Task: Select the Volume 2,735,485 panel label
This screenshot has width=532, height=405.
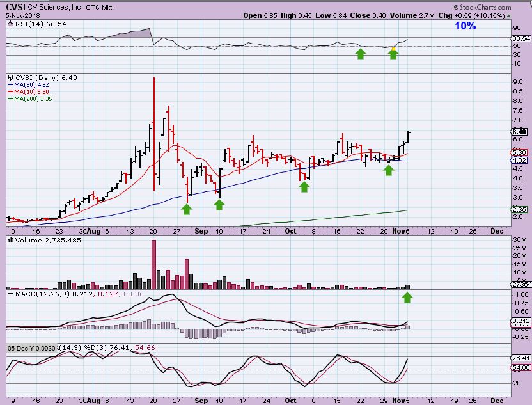Action: click(x=48, y=241)
